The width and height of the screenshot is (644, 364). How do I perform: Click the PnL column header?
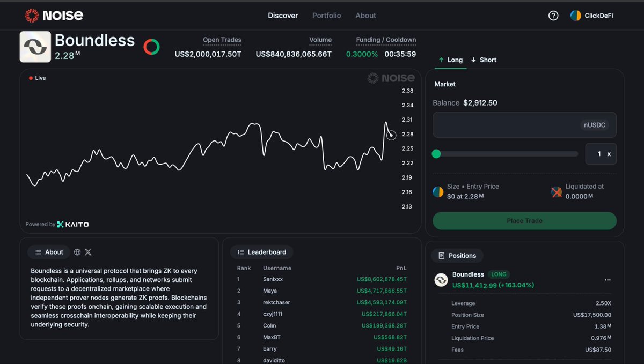tap(401, 268)
